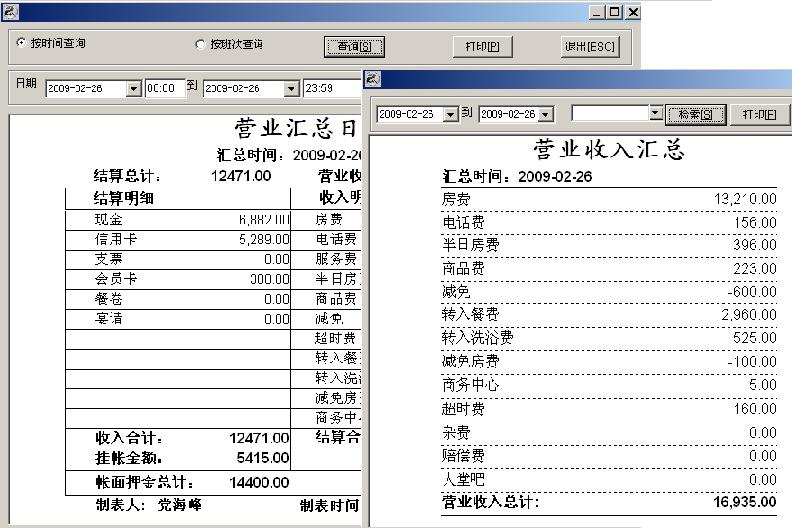Click the 打印[P] button in back window
This screenshot has width=792, height=528.
pos(483,46)
